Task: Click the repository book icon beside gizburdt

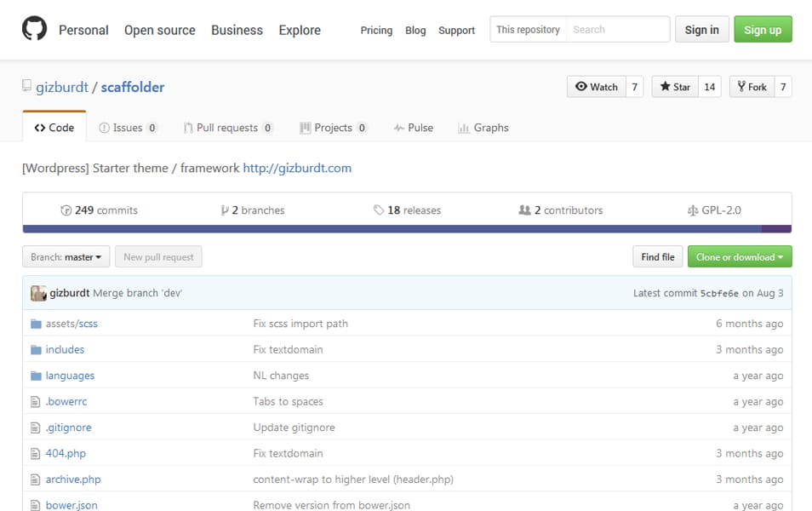Action: coord(26,85)
